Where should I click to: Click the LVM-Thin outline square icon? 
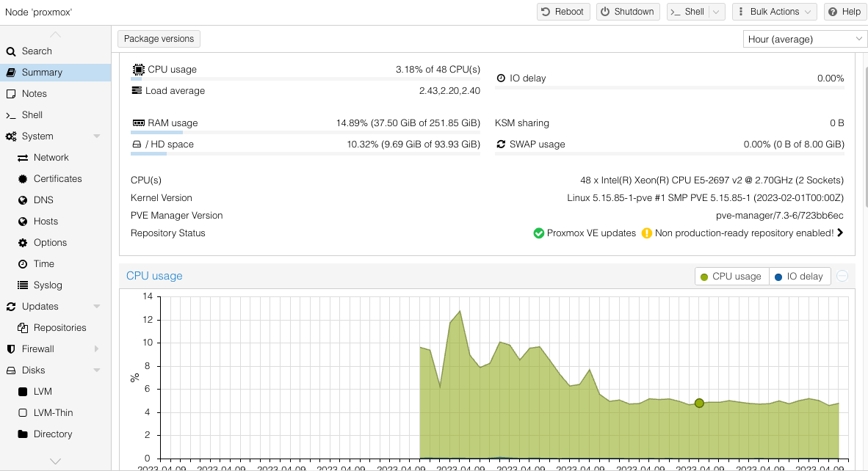(23, 413)
